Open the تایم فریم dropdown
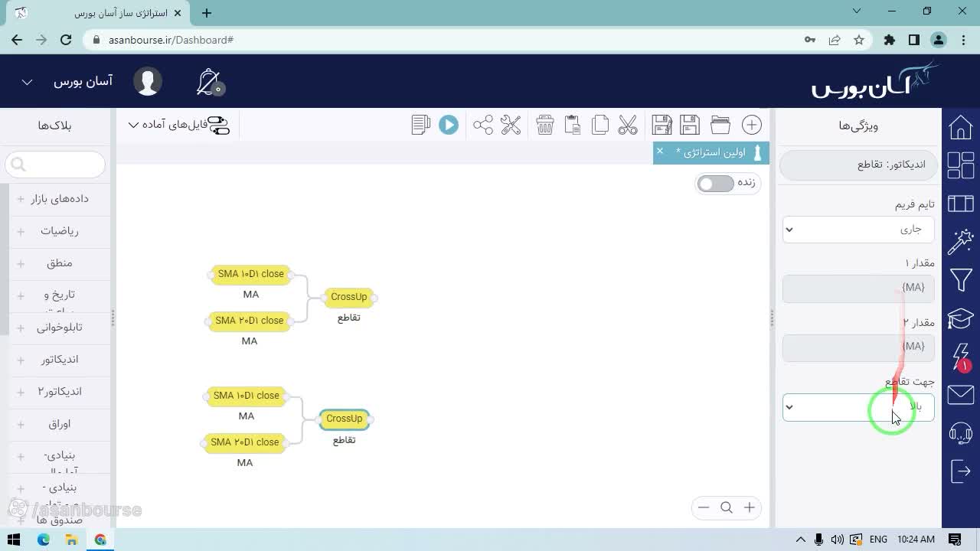 point(858,229)
